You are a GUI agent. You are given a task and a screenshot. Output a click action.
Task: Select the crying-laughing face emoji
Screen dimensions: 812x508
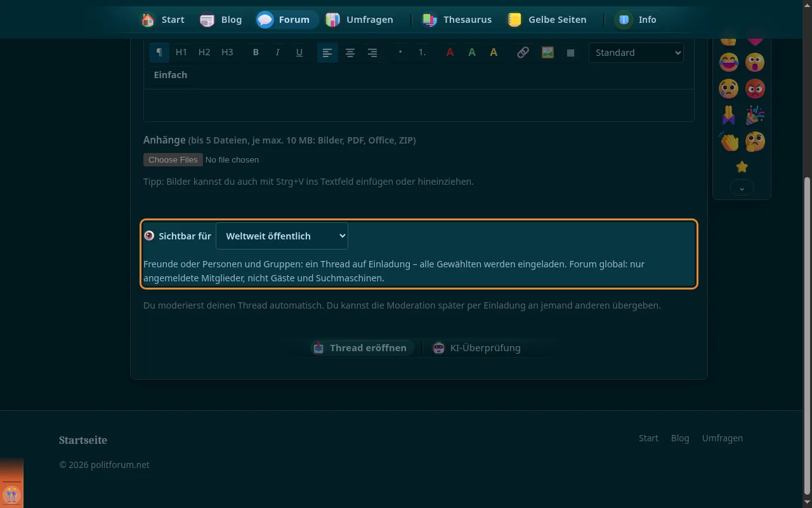point(729,62)
